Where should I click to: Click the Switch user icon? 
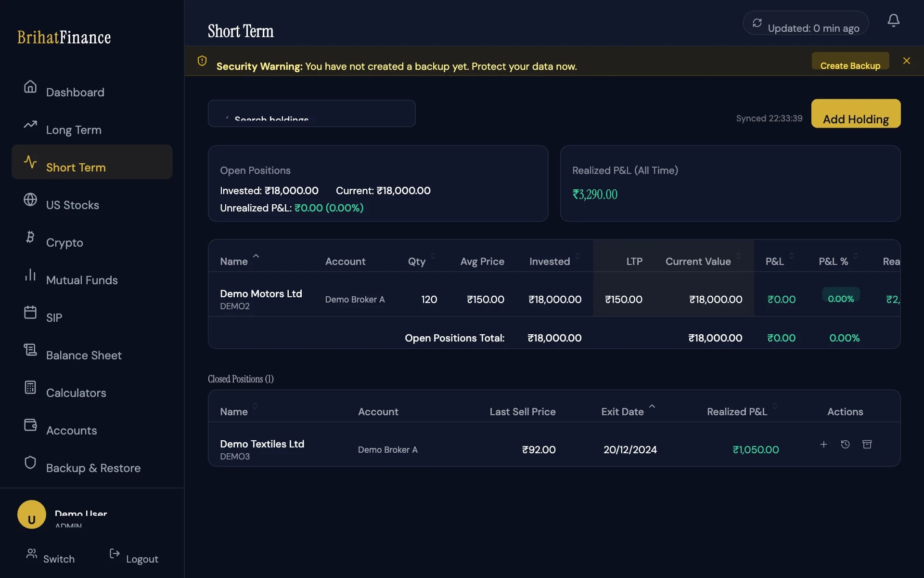pyautogui.click(x=32, y=553)
